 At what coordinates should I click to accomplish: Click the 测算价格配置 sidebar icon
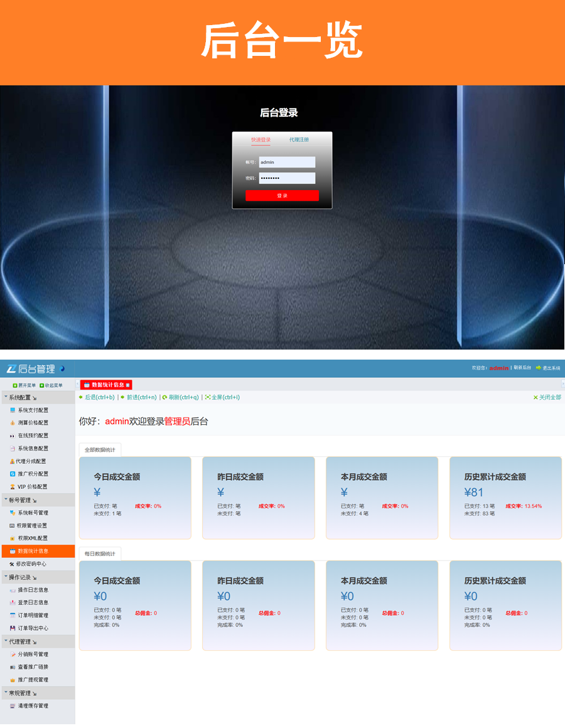coord(13,423)
